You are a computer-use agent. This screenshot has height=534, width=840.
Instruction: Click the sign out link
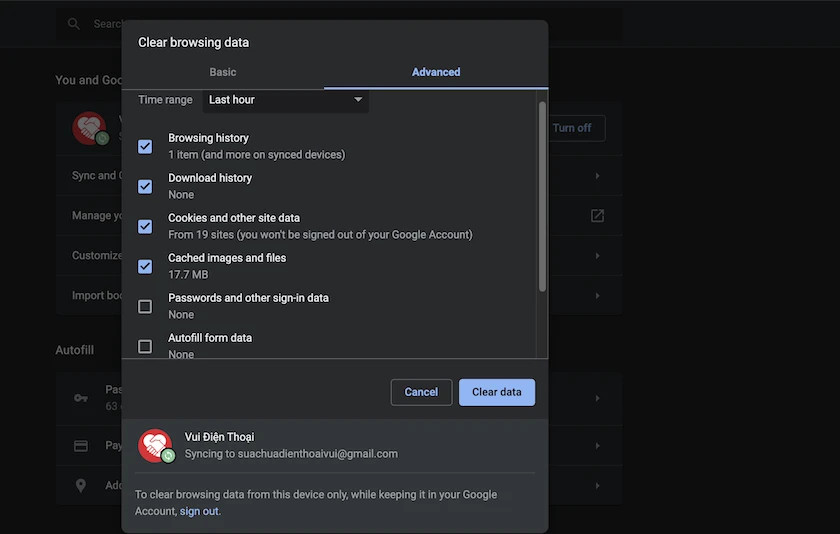[199, 511]
